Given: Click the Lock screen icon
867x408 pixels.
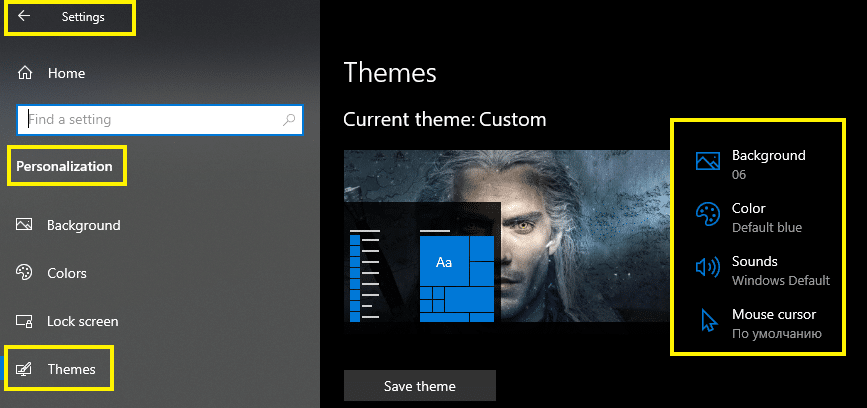Looking at the screenshot, I should click(24, 321).
